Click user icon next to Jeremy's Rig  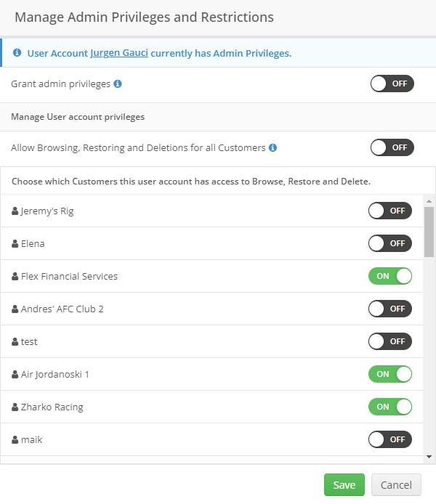pyautogui.click(x=15, y=211)
